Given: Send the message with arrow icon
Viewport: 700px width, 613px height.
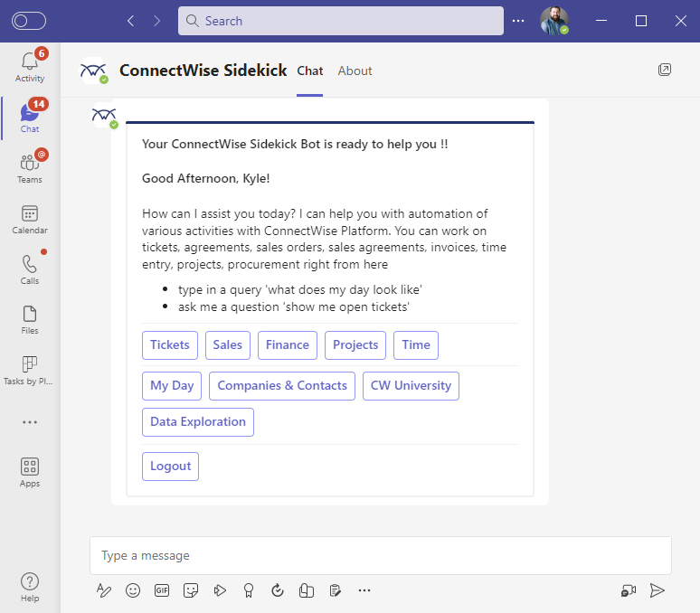Looking at the screenshot, I should click(x=657, y=590).
